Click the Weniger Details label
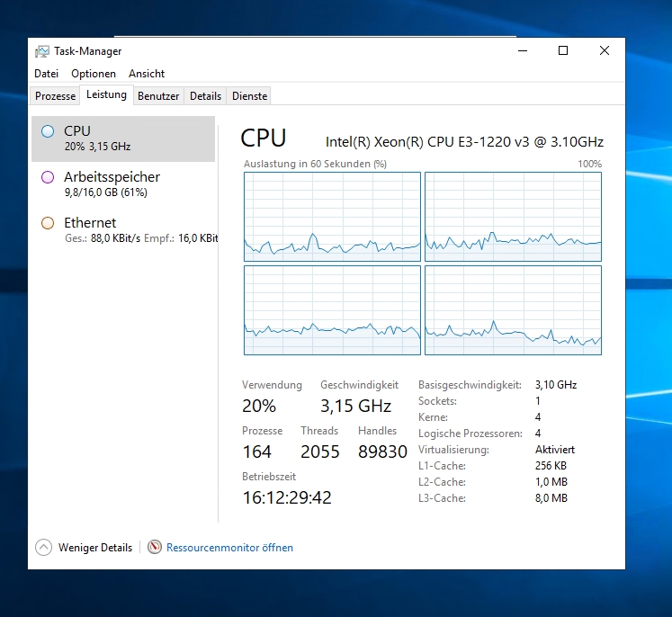This screenshot has height=617, width=672. click(x=95, y=548)
